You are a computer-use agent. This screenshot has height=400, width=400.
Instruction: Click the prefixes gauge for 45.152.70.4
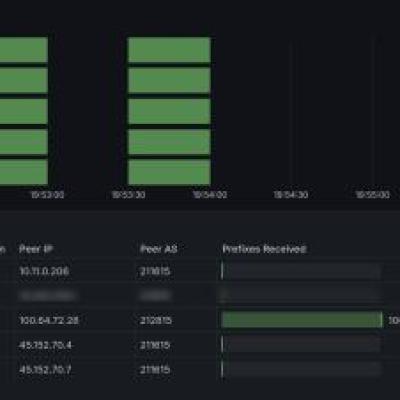[x=301, y=345]
